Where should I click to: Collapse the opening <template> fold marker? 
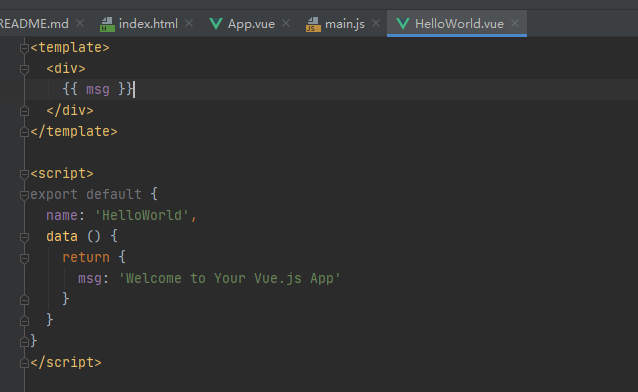[x=24, y=48]
